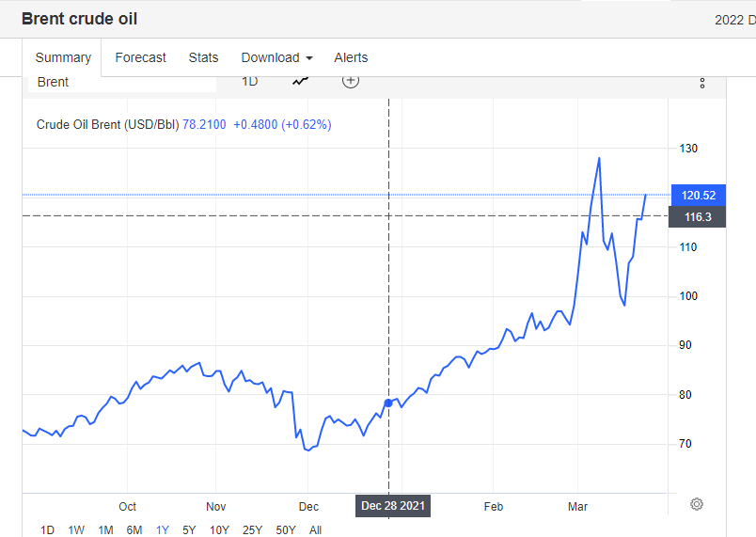Viewport: 756px width, 537px height.
Task: Switch to the Summary tab
Action: click(63, 57)
